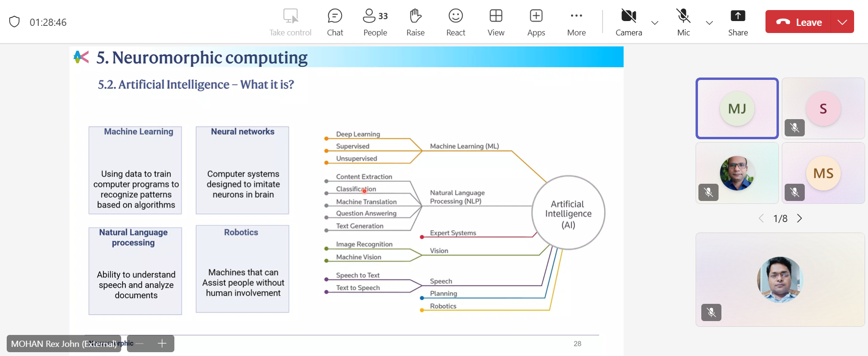The width and height of the screenshot is (868, 356).
Task: Unmute the Mic
Action: (x=684, y=22)
